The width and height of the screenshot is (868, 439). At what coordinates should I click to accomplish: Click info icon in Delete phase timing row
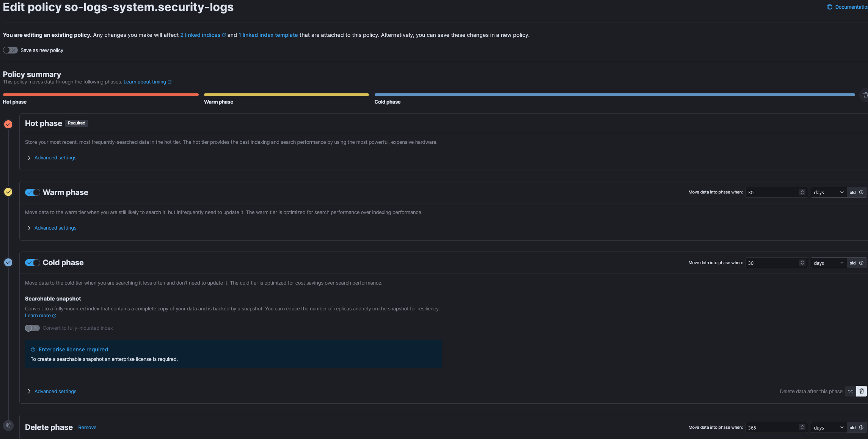pos(861,428)
